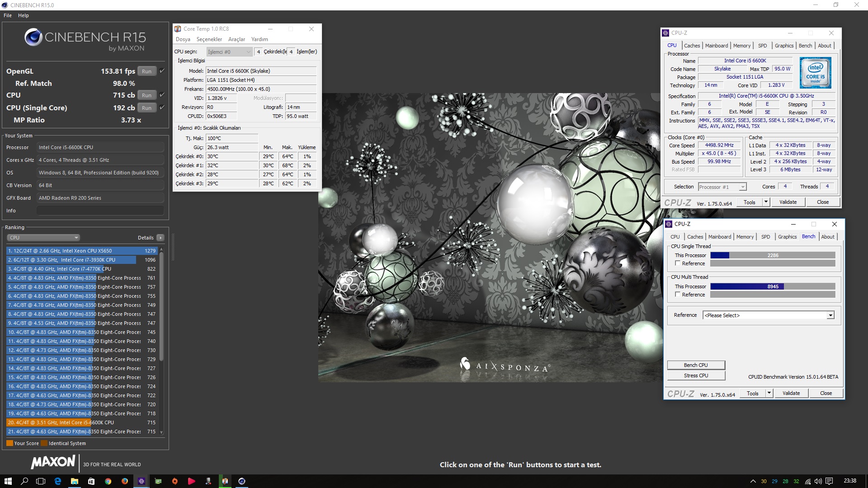This screenshot has height=488, width=868.
Task: Open Task View from taskbar
Action: (x=41, y=481)
